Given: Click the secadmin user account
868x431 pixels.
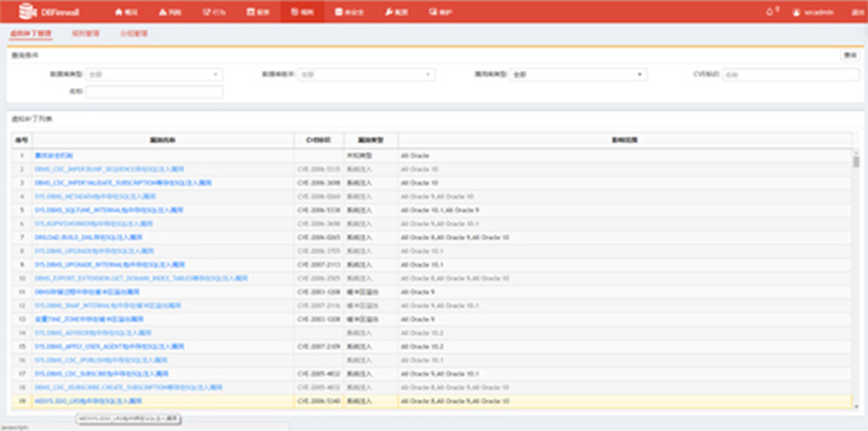Looking at the screenshot, I should point(812,11).
